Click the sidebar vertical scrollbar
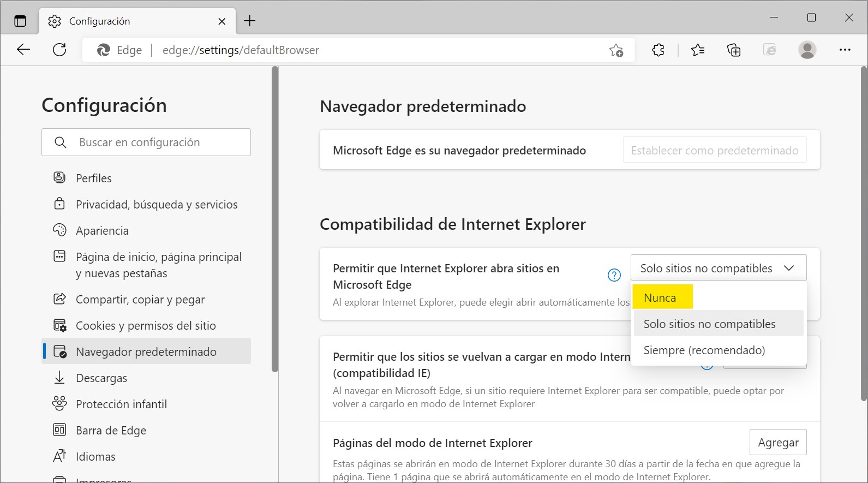This screenshot has height=483, width=868. pos(274,219)
